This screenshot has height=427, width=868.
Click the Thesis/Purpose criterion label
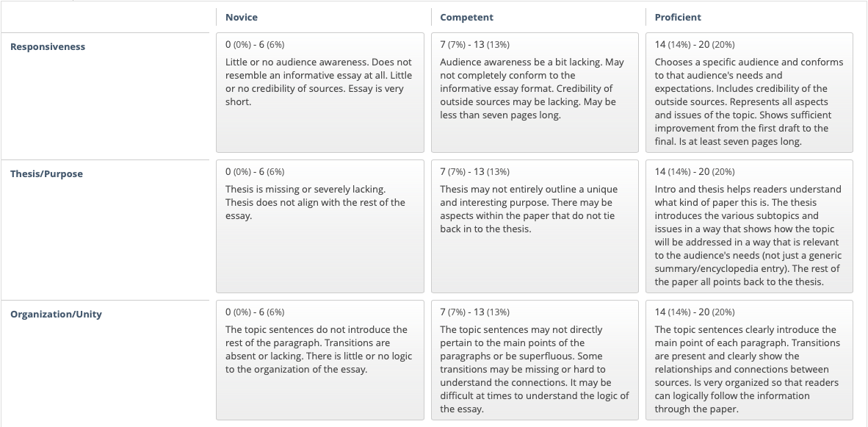click(46, 174)
